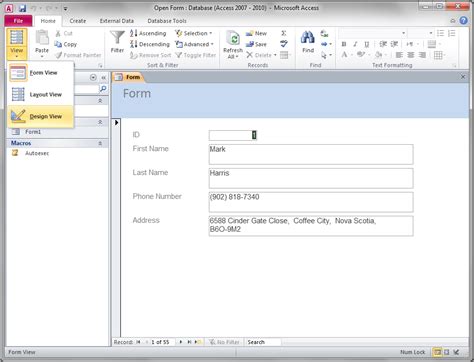Click the Align Text Right icon
Image resolution: width=474 pixels, height=362 pixels.
tap(422, 55)
